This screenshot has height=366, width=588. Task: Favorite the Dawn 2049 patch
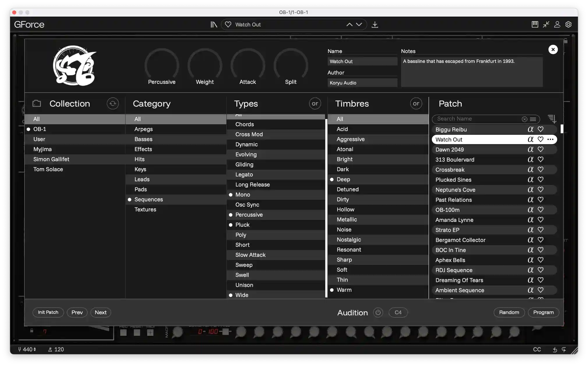point(541,149)
